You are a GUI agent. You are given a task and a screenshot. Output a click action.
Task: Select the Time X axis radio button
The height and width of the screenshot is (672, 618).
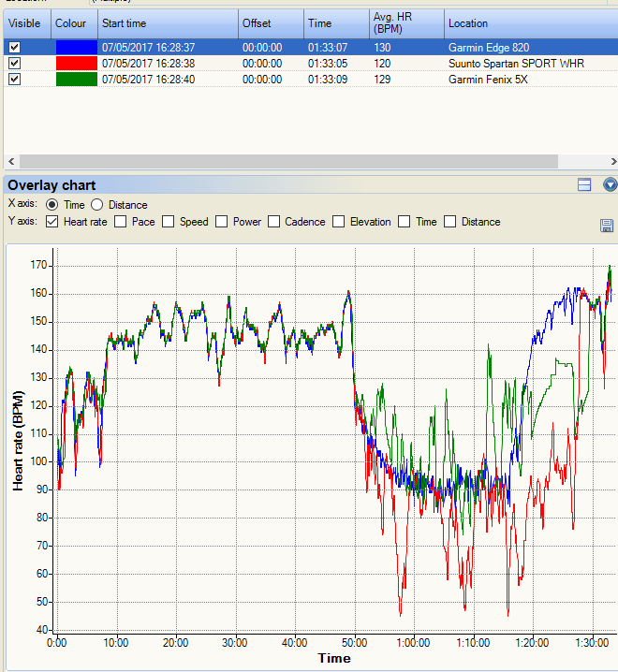coord(51,205)
